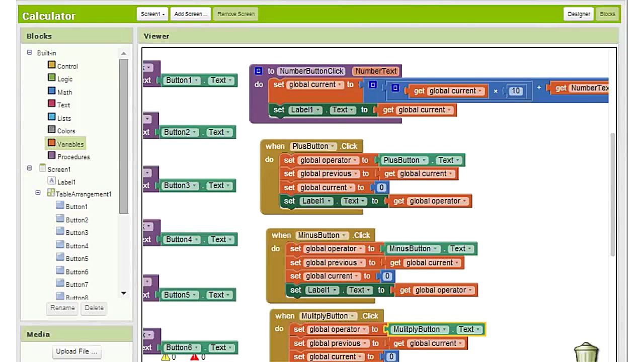Open the Math blocks category icon
This screenshot has height=362, width=644.
[x=51, y=91]
